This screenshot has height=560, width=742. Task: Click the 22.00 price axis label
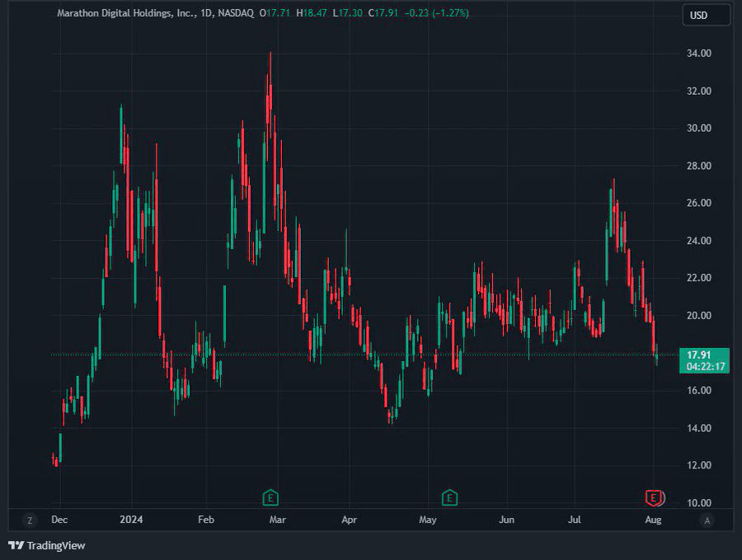(699, 278)
